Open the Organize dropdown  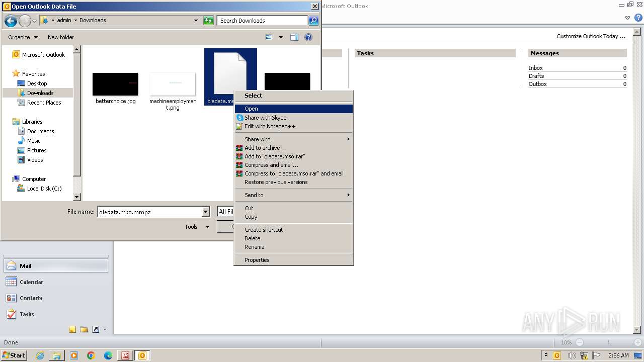coord(23,37)
